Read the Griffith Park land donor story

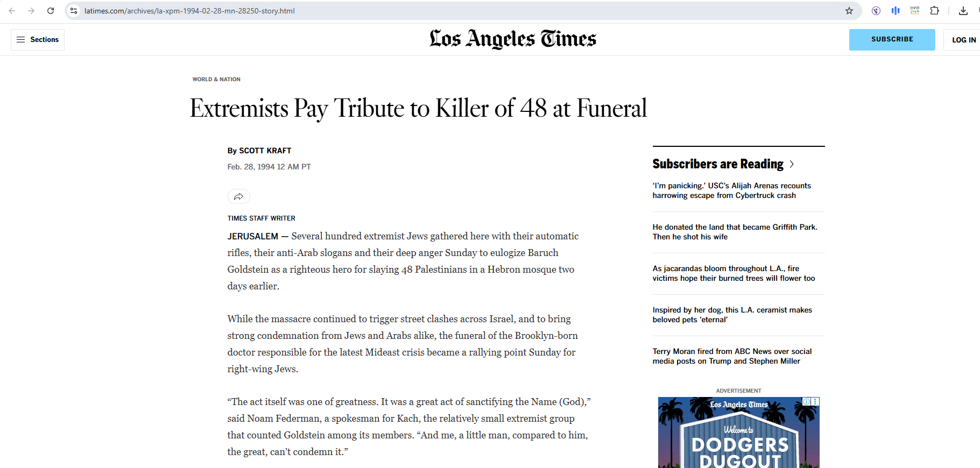[735, 232]
